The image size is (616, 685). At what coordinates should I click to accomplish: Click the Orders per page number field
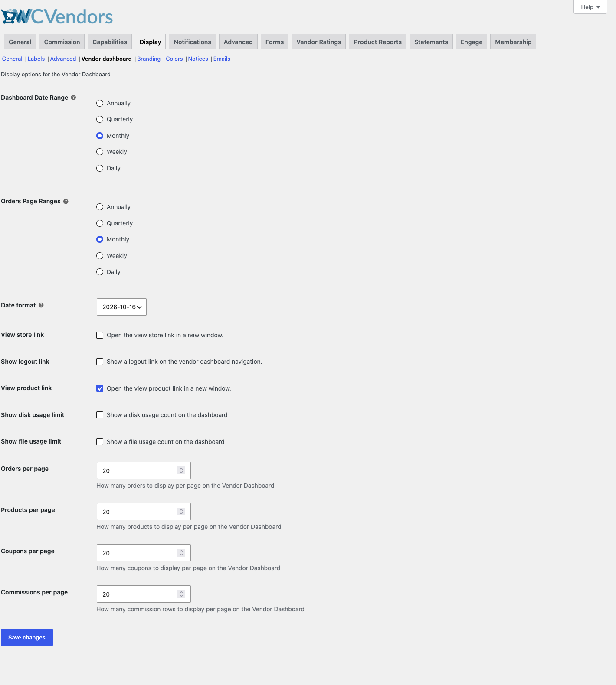point(144,470)
